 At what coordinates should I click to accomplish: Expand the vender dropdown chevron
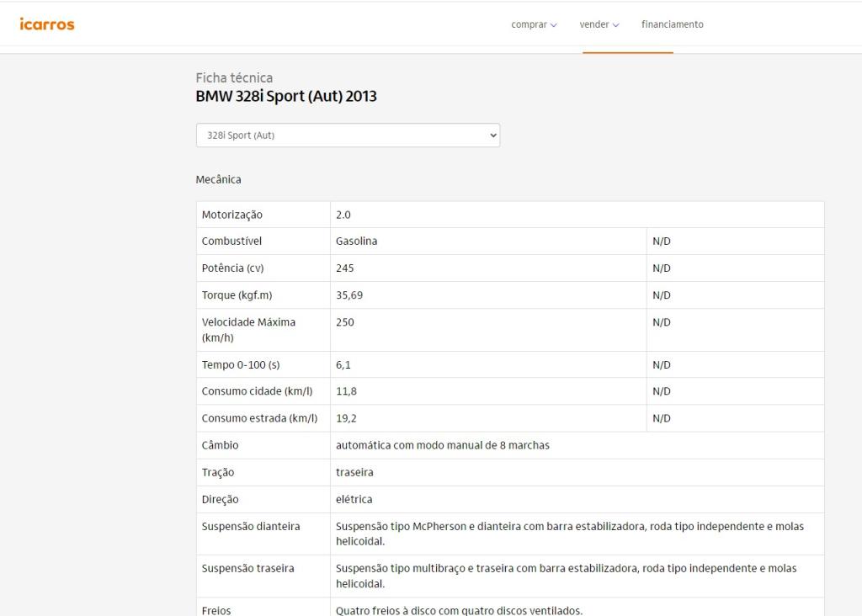[x=615, y=25]
